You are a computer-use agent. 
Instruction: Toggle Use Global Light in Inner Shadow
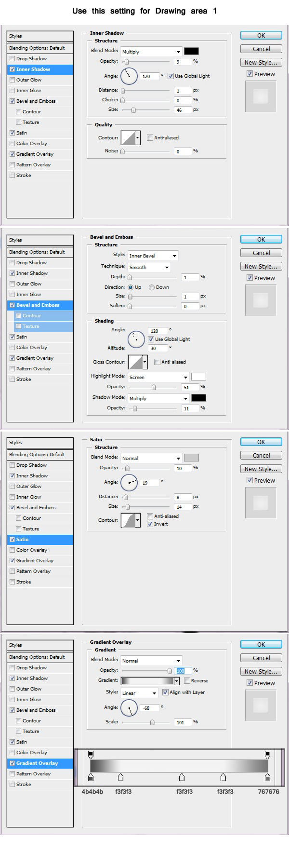point(171,76)
